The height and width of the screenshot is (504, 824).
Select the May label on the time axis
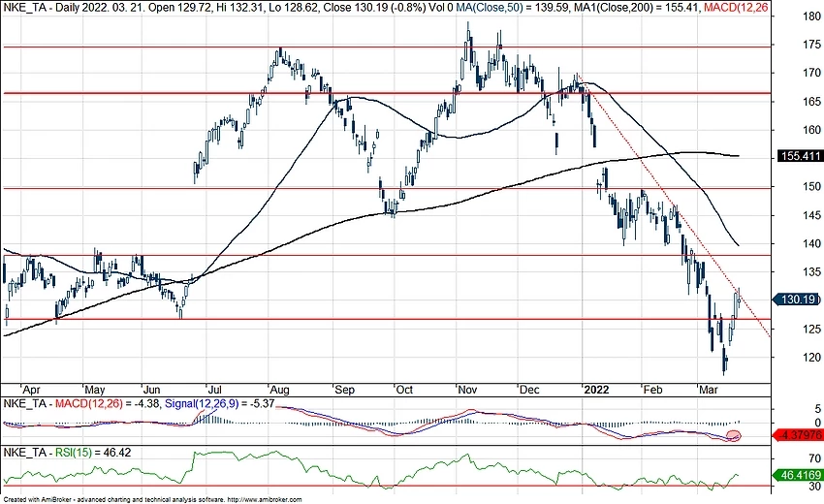[x=95, y=390]
